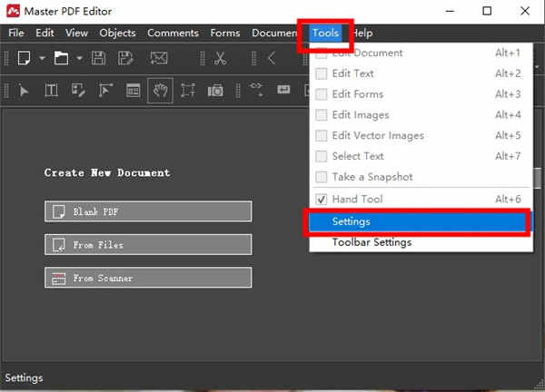
Task: Click the back chevron toolbar icon
Action: click(272, 58)
